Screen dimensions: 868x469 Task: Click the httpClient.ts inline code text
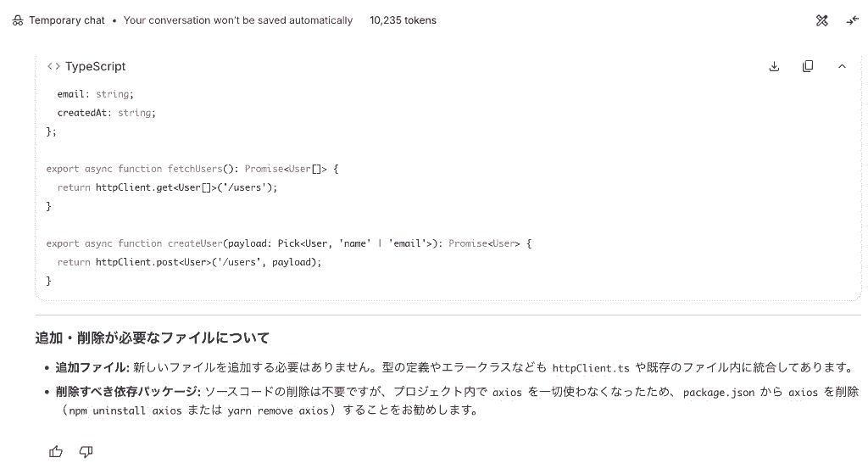[x=591, y=368]
